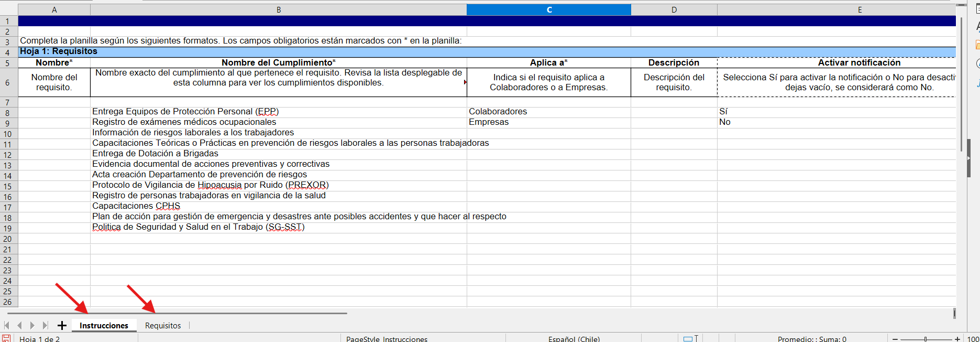Select the 'Colaboradores' cell in column C

[x=549, y=112]
